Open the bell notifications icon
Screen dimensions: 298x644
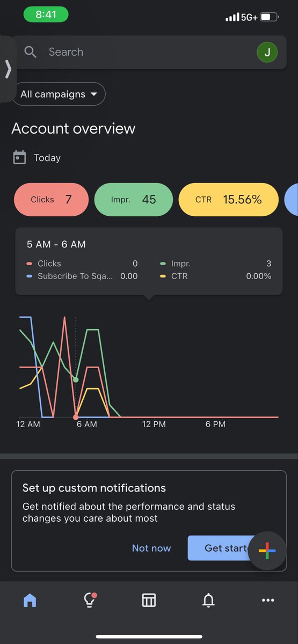208,601
